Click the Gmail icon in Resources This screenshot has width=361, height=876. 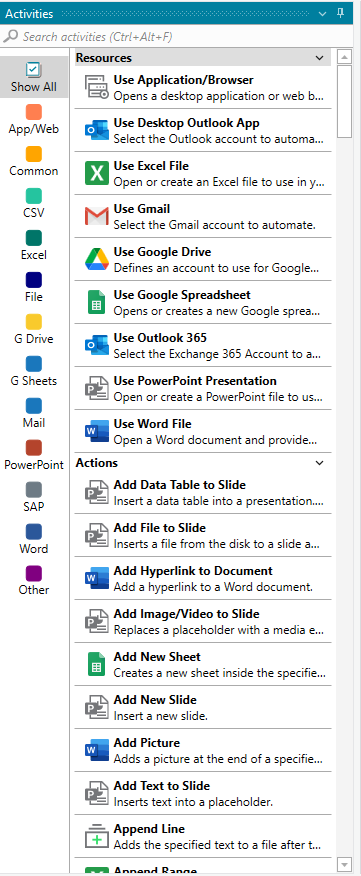click(97, 216)
